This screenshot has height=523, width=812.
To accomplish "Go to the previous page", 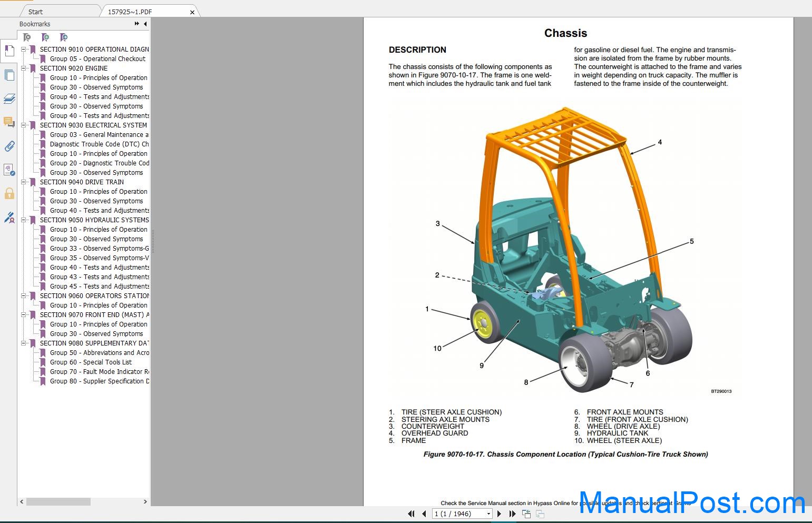I will 424,514.
